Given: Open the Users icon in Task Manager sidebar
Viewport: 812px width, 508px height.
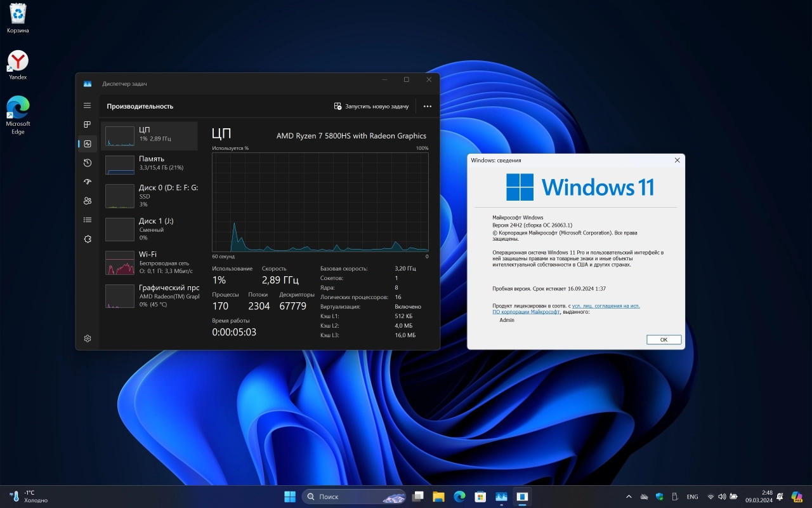Looking at the screenshot, I should [88, 201].
